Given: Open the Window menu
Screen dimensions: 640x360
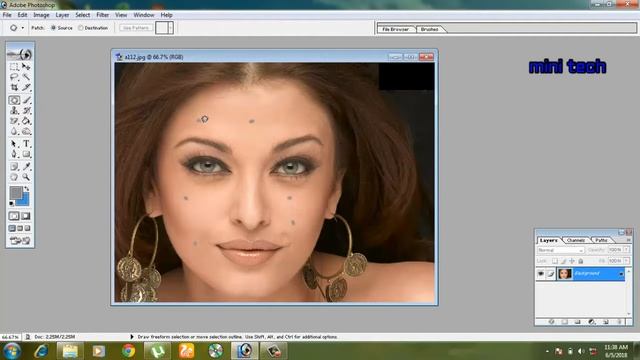Looking at the screenshot, I should click(144, 15).
